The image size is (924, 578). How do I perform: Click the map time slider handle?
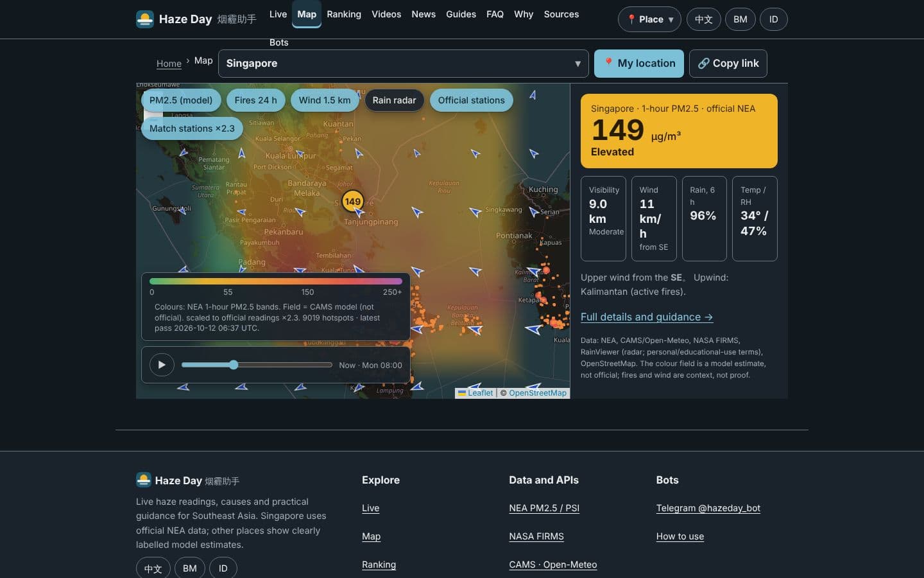[234, 365]
